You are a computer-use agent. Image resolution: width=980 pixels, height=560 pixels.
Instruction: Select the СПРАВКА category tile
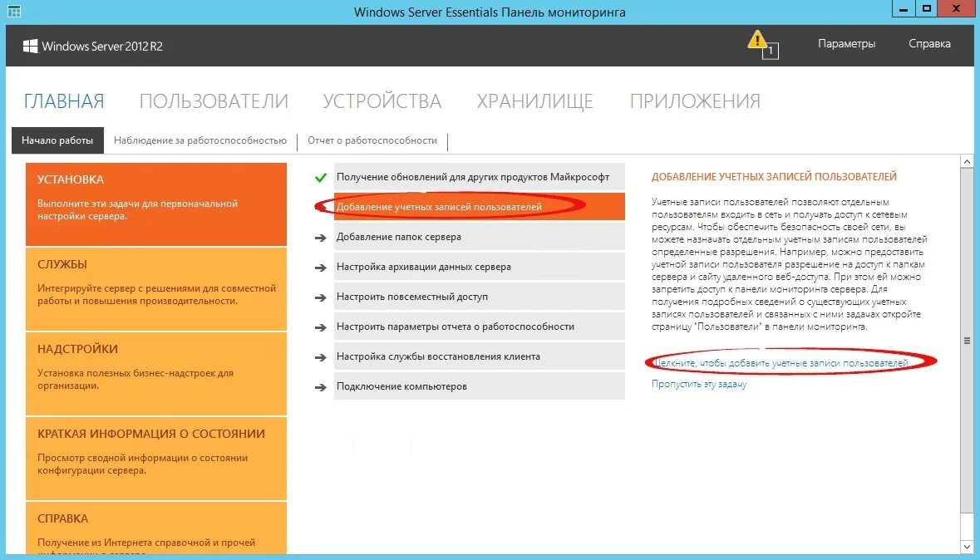pyautogui.click(x=156, y=528)
